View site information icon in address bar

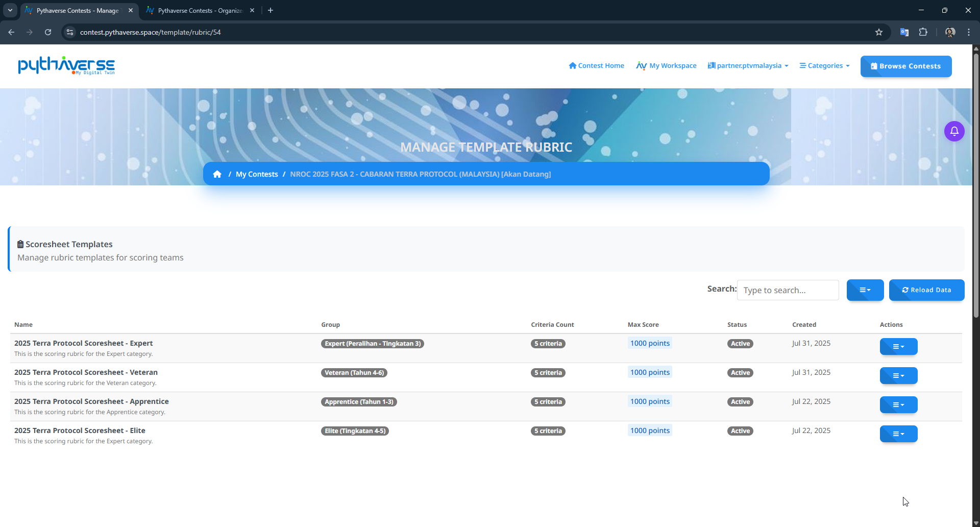[x=70, y=32]
